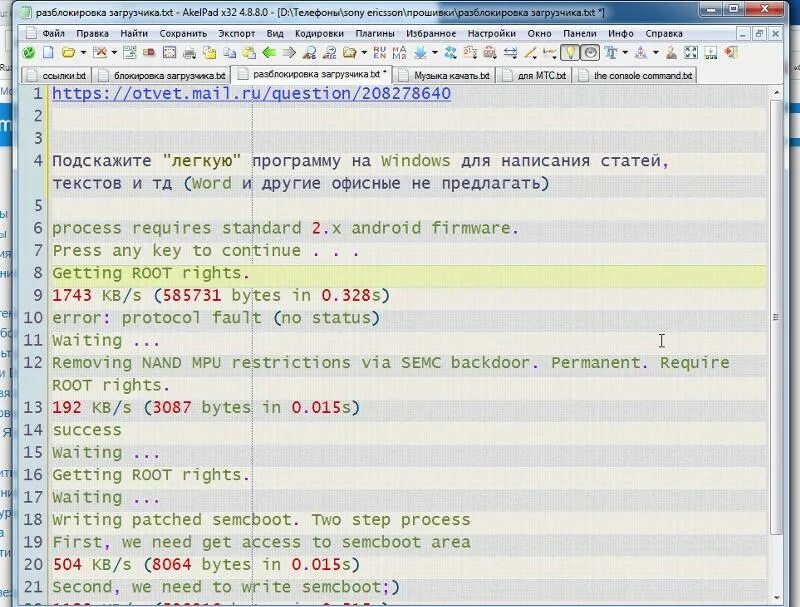Click the blue download arrow icon
The height and width of the screenshot is (607, 800).
coord(420,53)
